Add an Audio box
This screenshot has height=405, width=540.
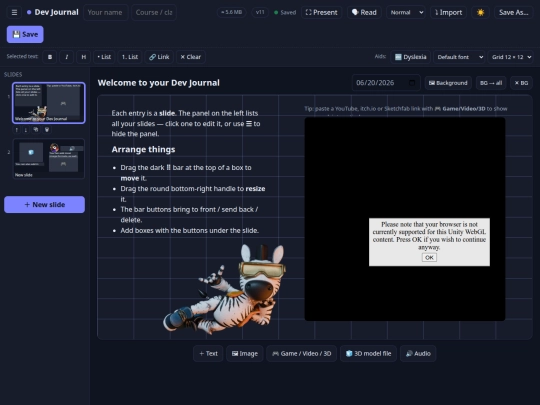tap(418, 354)
